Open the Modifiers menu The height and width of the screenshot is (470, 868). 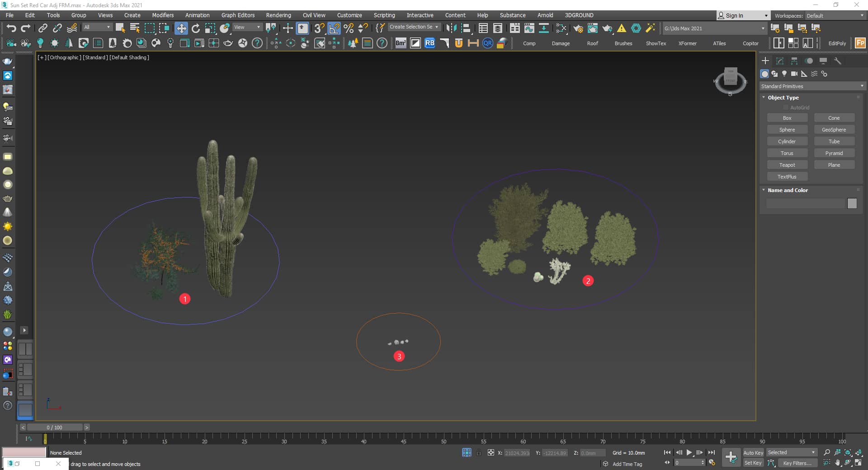[163, 15]
